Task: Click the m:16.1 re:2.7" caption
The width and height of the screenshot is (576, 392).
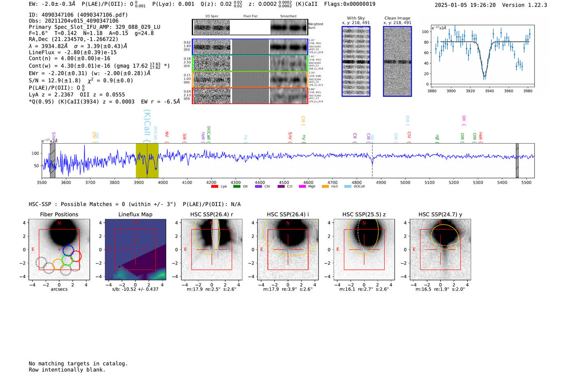Action: coord(364,289)
